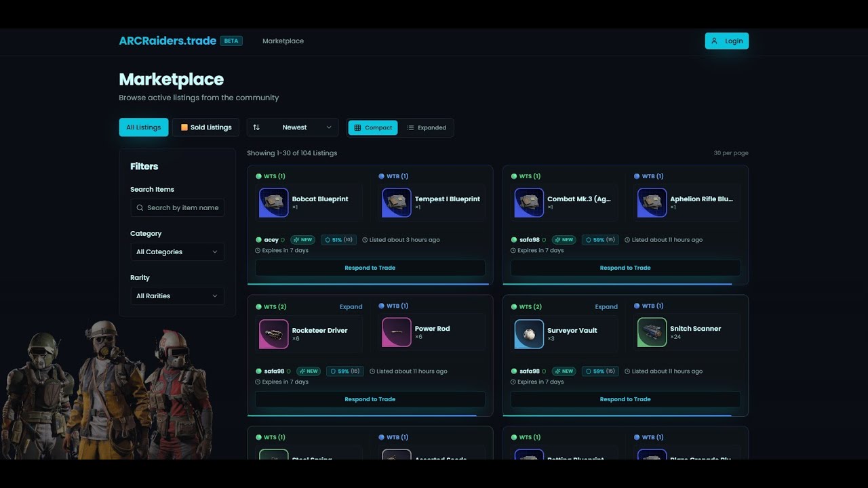
Task: Click the magnifier icon in search field
Action: click(140, 208)
